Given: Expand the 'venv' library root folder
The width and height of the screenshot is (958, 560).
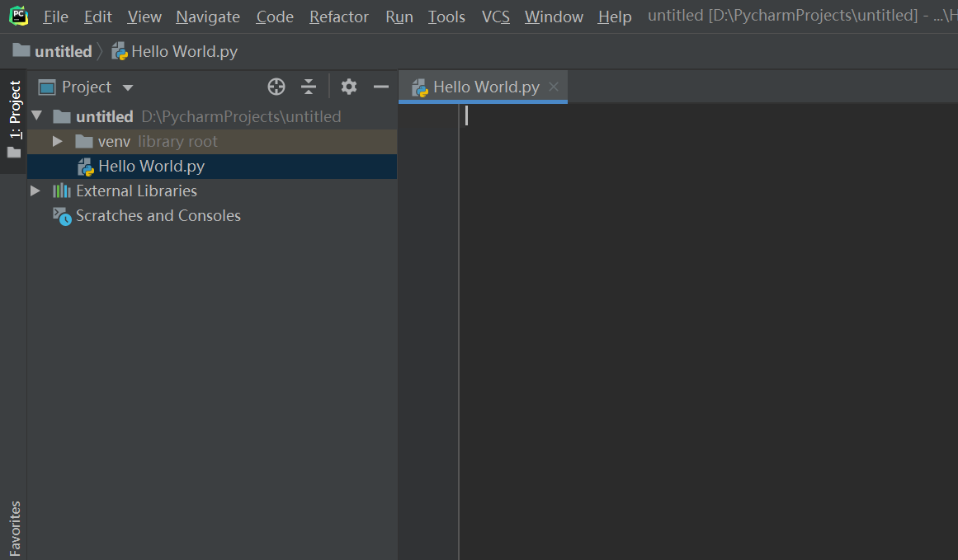Looking at the screenshot, I should pyautogui.click(x=57, y=141).
